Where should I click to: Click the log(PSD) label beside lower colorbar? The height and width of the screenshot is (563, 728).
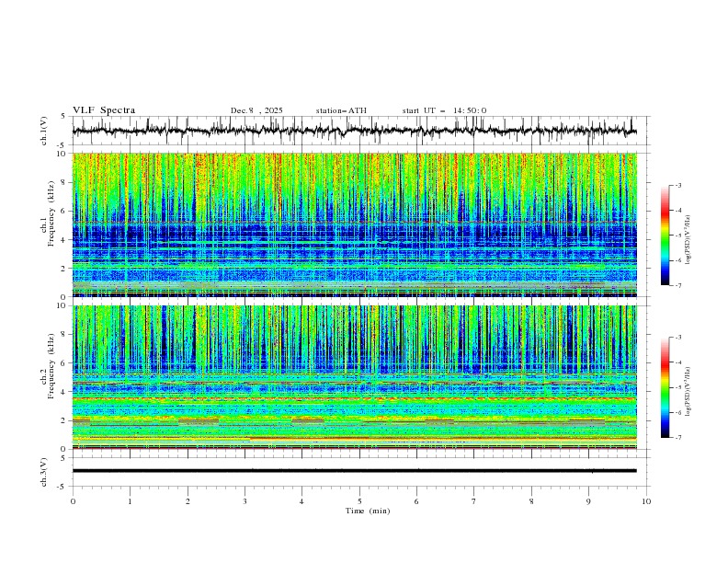click(688, 387)
